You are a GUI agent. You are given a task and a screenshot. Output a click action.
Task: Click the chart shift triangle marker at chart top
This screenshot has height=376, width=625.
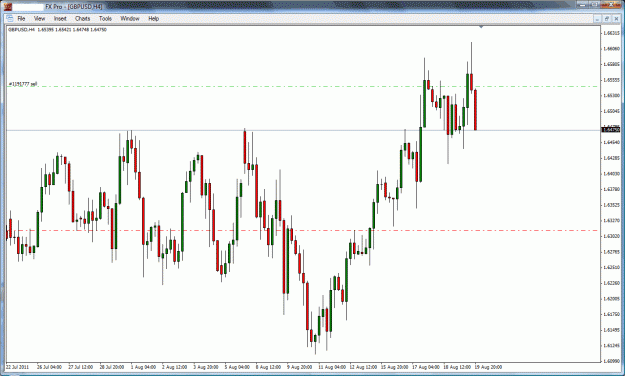[482, 27]
